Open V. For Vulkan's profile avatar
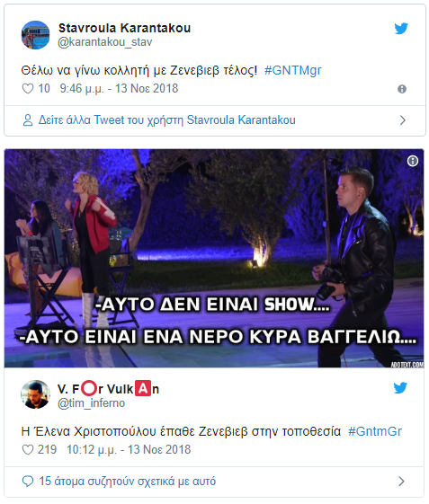 click(x=35, y=394)
